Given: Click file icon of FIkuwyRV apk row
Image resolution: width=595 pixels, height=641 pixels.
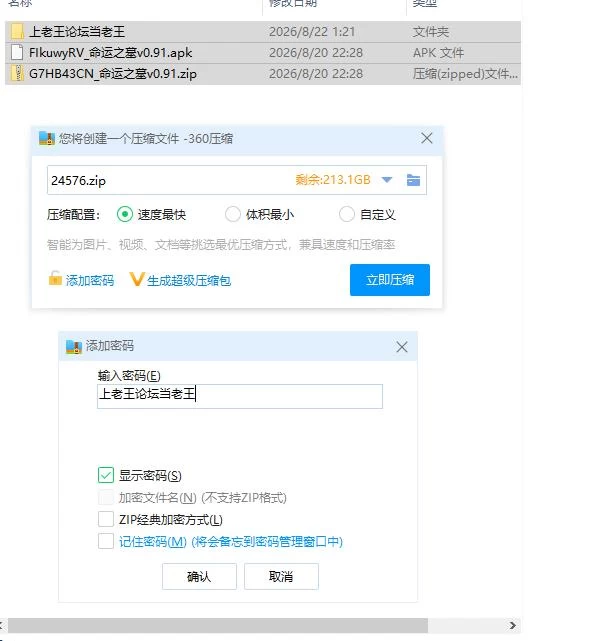Looking at the screenshot, I should point(17,52).
